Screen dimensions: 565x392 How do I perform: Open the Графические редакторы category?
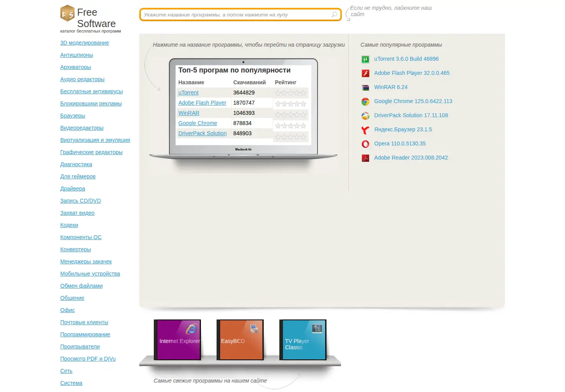pyautogui.click(x=91, y=152)
